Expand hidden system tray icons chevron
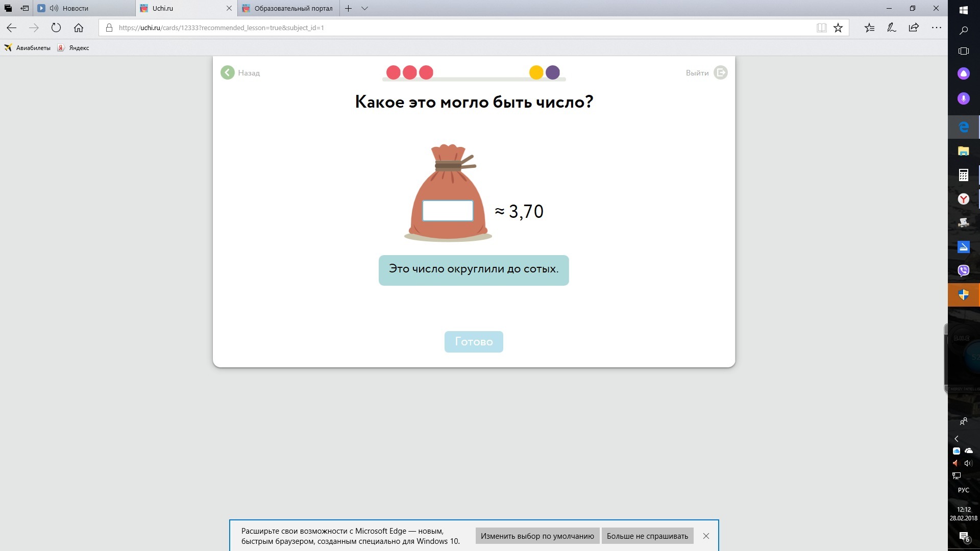 (957, 439)
